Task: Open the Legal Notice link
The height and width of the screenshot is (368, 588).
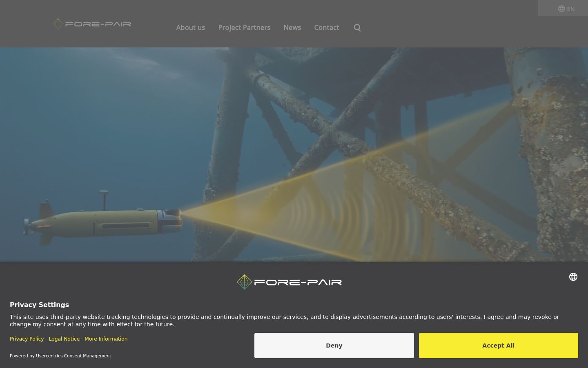Action: (x=64, y=339)
